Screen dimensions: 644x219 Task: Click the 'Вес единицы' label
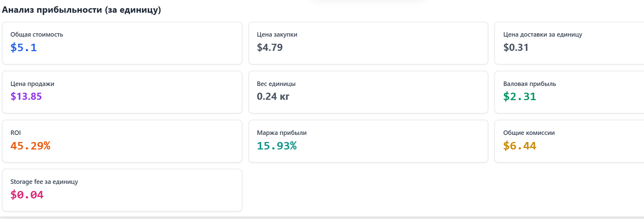(276, 84)
